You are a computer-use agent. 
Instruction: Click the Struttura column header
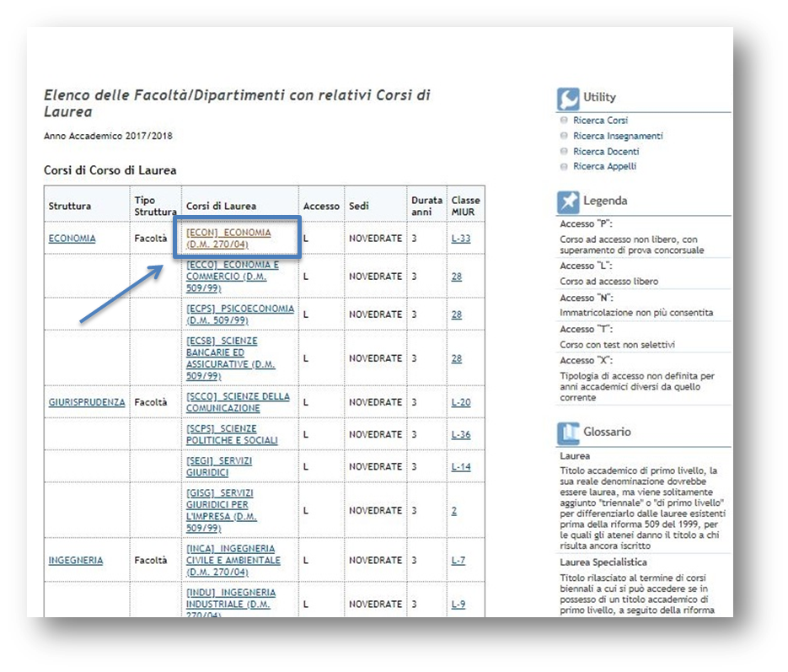(x=70, y=206)
